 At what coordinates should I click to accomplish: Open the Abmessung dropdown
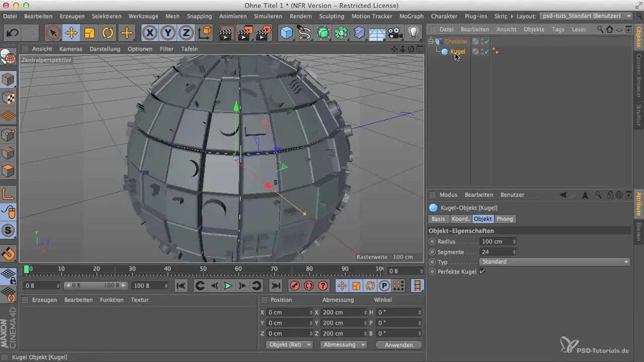345,345
